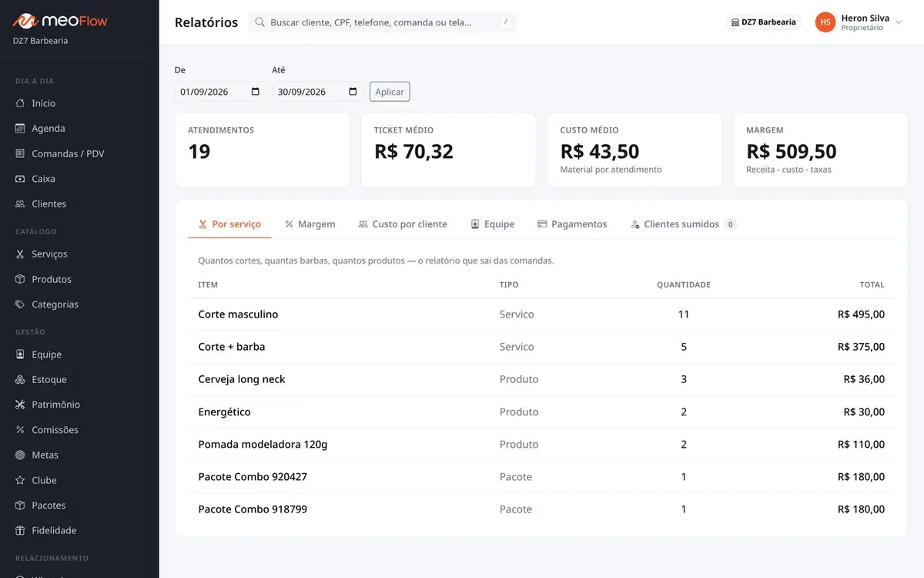Open Agenda label in sidebar
Image resolution: width=924 pixels, height=578 pixels.
pos(49,129)
